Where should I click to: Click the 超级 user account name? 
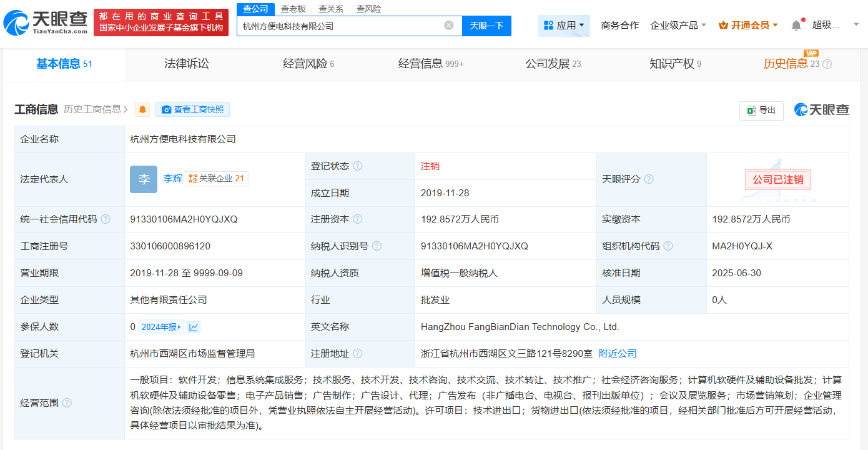pyautogui.click(x=827, y=25)
